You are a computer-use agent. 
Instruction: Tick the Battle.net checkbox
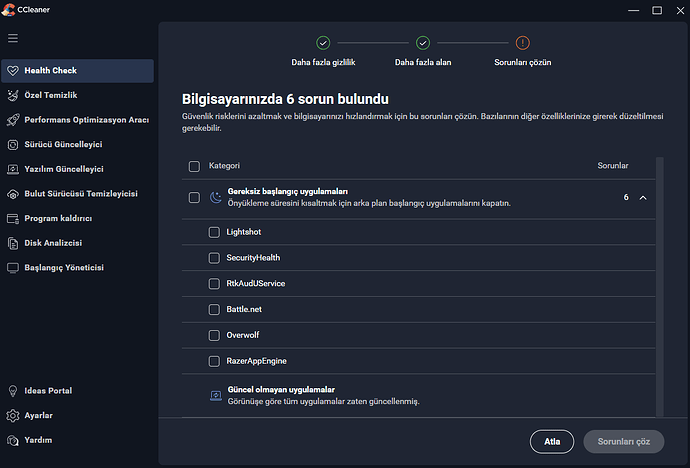(214, 310)
